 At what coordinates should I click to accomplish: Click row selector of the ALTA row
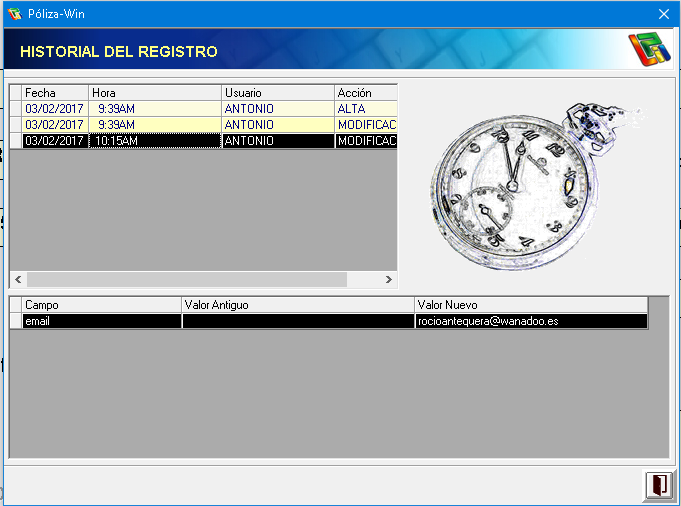(16, 109)
